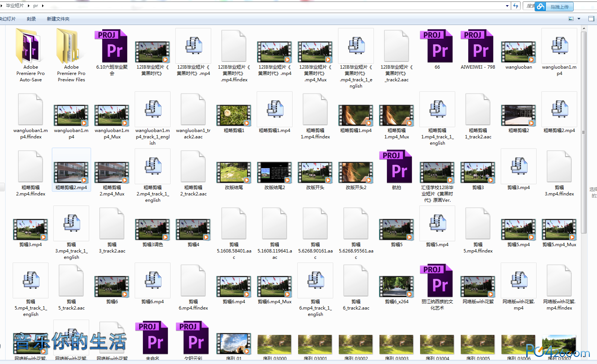Click the scrollbar up arrow

(584, 28)
